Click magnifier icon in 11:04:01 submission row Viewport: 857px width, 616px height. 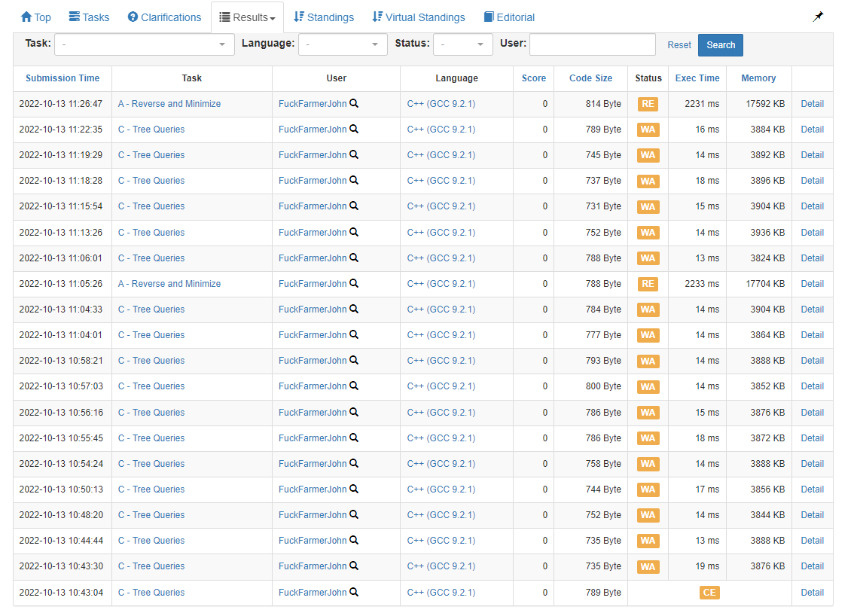coord(354,334)
